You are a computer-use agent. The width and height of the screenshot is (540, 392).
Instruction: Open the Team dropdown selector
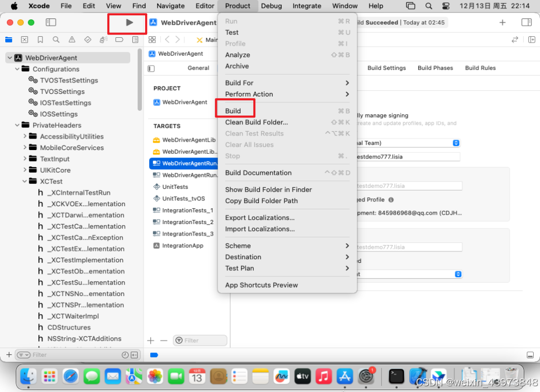click(x=455, y=143)
